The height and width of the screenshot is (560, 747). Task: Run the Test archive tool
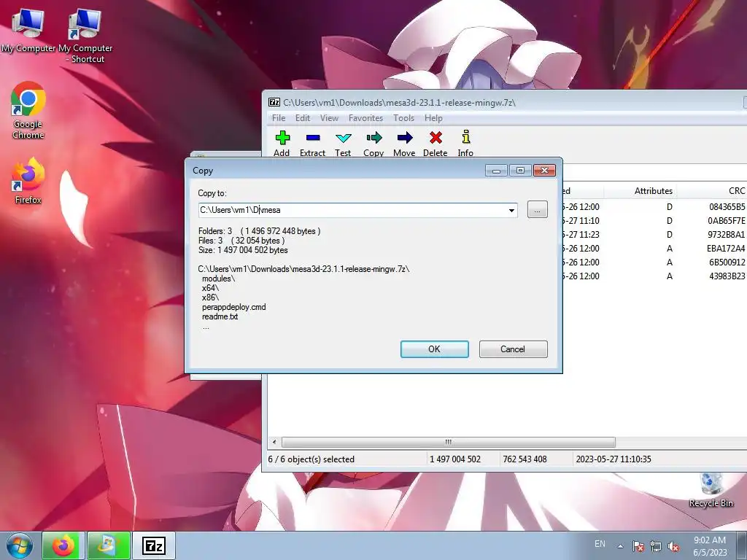[343, 144]
